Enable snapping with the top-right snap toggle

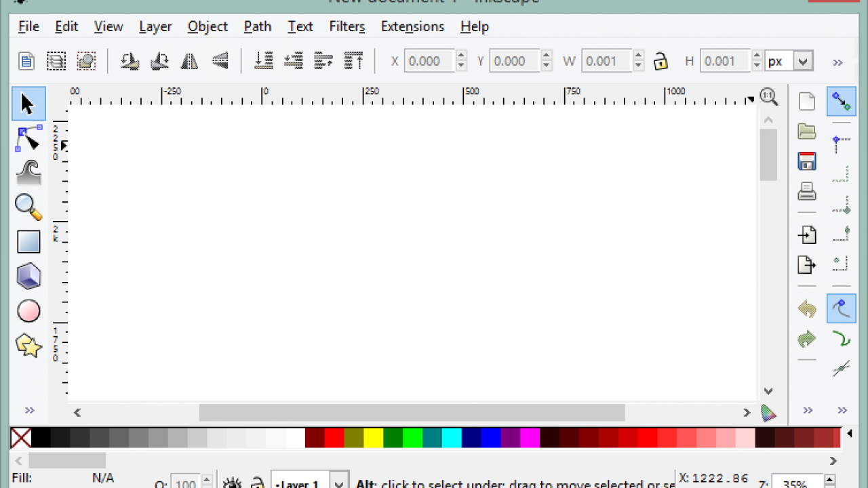pyautogui.click(x=842, y=101)
